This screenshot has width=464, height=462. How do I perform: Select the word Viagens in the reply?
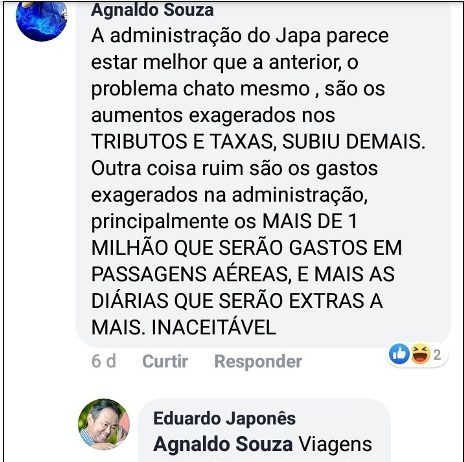point(335,445)
